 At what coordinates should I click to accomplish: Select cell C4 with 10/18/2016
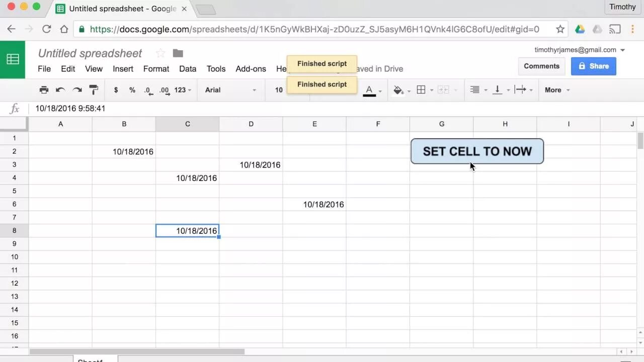tap(187, 178)
